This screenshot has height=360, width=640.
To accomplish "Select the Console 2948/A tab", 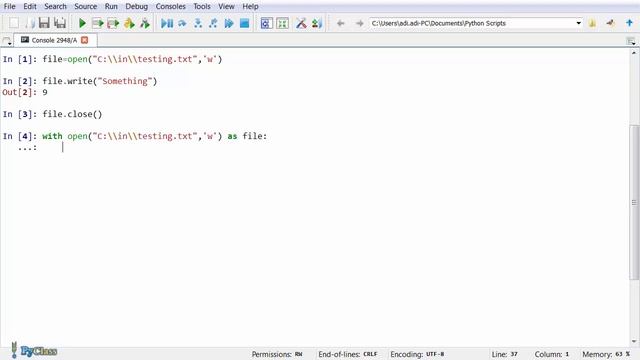I will pyautogui.click(x=54, y=40).
